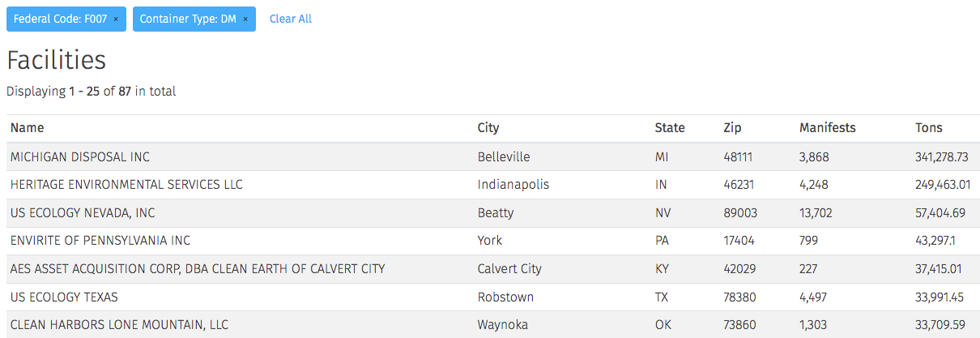Open MICHIGAN DISPOSAL INC facility
Viewport: 980px width, 338px height.
click(80, 156)
